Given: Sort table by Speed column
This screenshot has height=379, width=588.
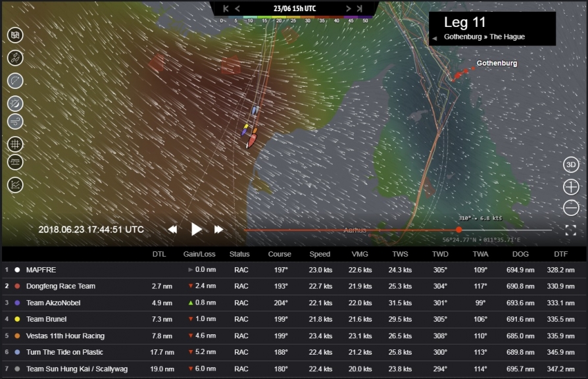Looking at the screenshot, I should [x=320, y=254].
